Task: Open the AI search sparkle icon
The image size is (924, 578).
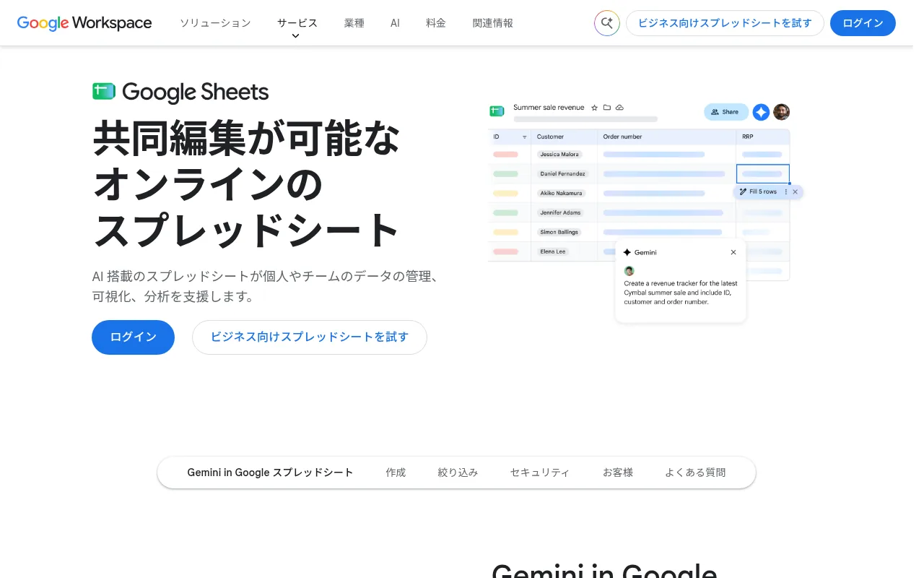Action: tap(607, 23)
